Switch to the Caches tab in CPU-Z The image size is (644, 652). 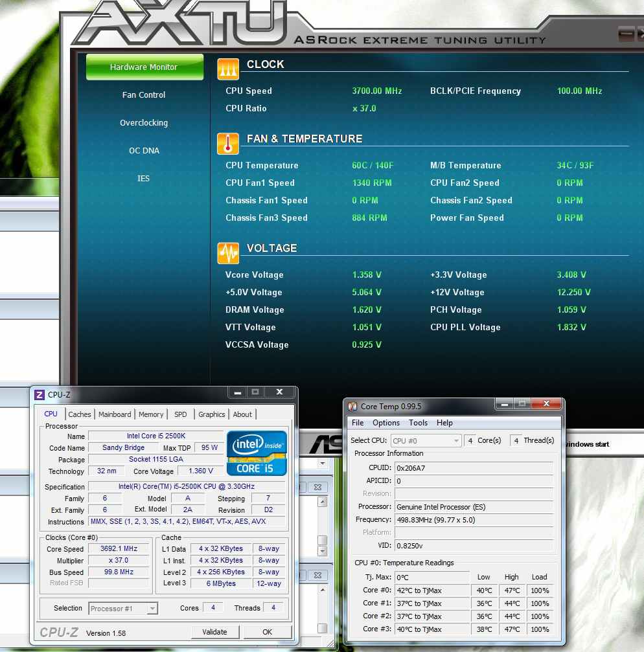point(80,414)
